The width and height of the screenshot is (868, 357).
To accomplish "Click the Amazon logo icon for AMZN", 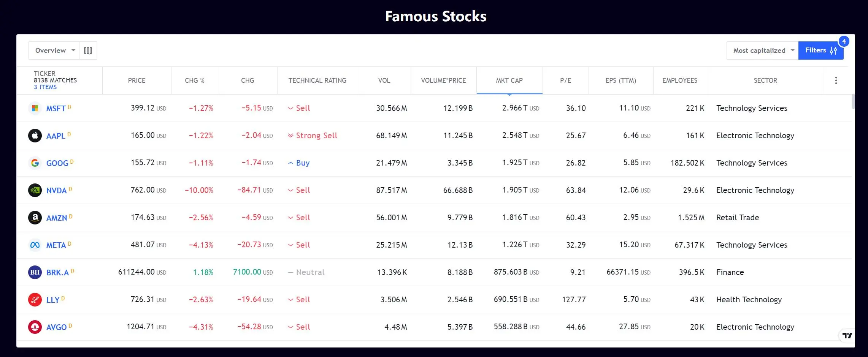I will click(x=35, y=218).
